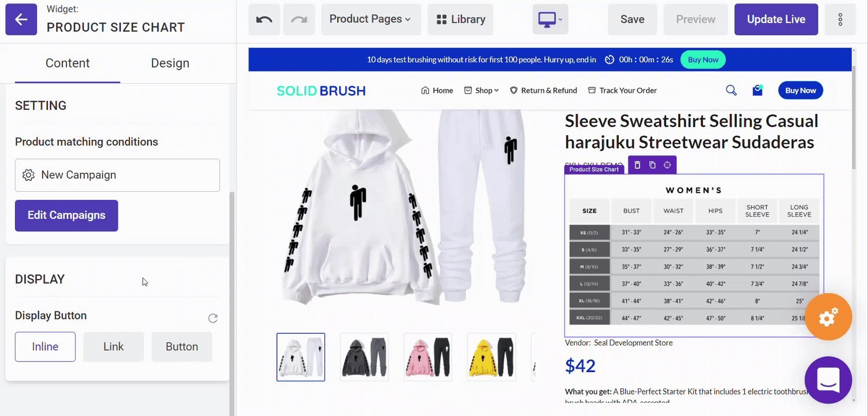Click Update Live button

[x=776, y=19]
